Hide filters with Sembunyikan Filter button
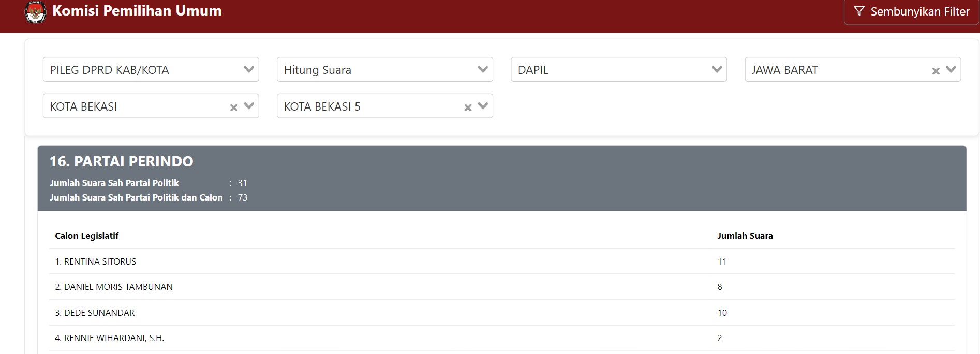980x354 pixels. [911, 12]
